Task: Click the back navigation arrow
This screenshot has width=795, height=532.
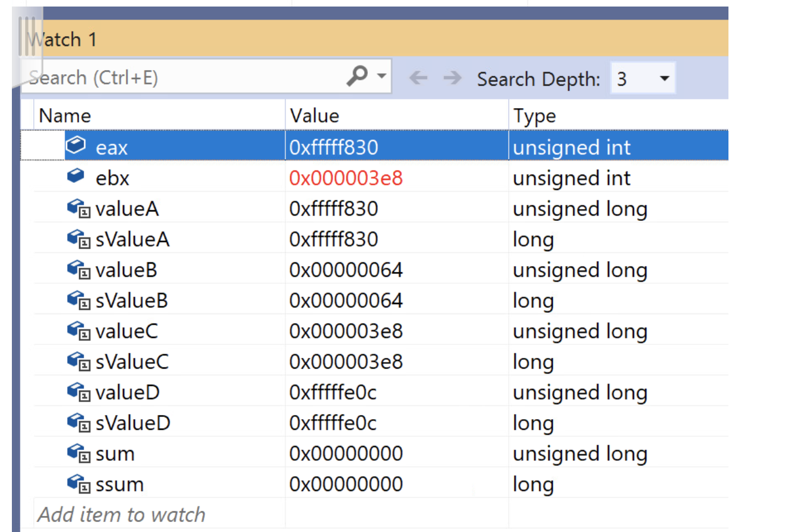Action: coord(419,77)
